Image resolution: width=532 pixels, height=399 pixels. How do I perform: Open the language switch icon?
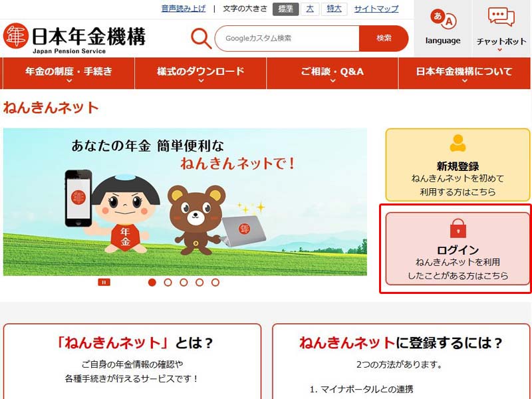[443, 19]
